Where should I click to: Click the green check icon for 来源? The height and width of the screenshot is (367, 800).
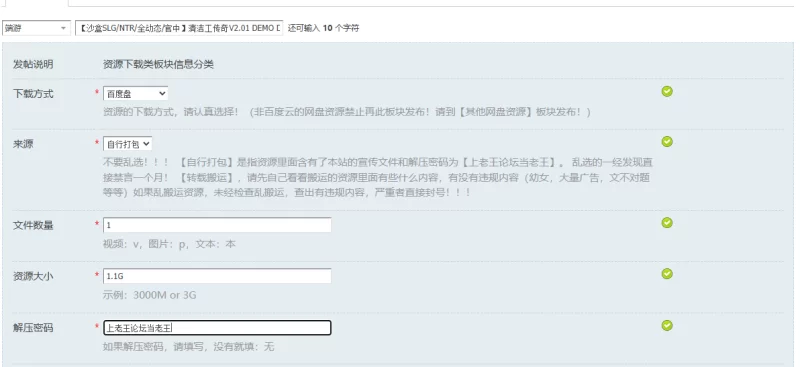pyautogui.click(x=667, y=141)
